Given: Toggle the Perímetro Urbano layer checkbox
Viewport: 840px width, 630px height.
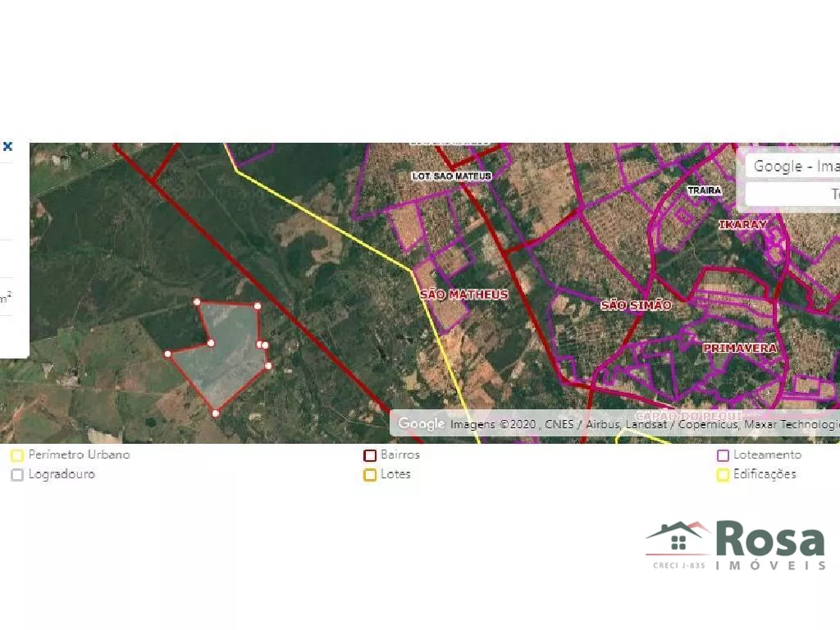Looking at the screenshot, I should click(17, 455).
